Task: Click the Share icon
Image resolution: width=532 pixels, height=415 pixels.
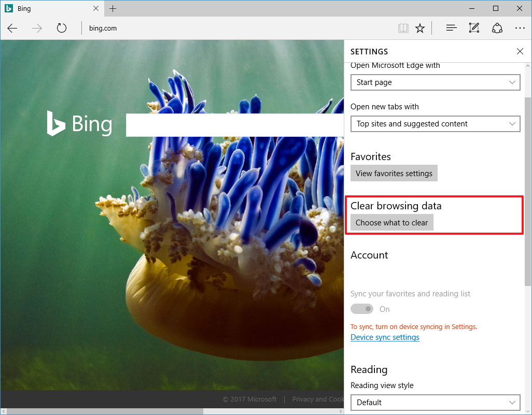Action: tap(497, 28)
